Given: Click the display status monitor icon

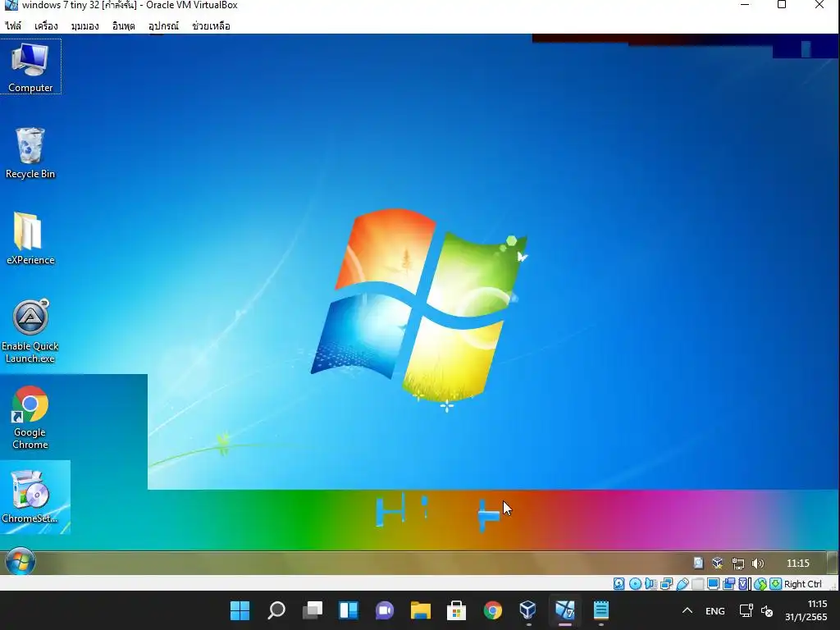Looking at the screenshot, I should (x=713, y=584).
